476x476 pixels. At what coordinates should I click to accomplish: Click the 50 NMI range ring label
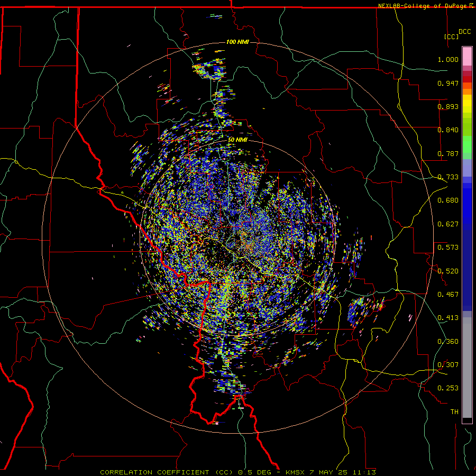[237, 140]
